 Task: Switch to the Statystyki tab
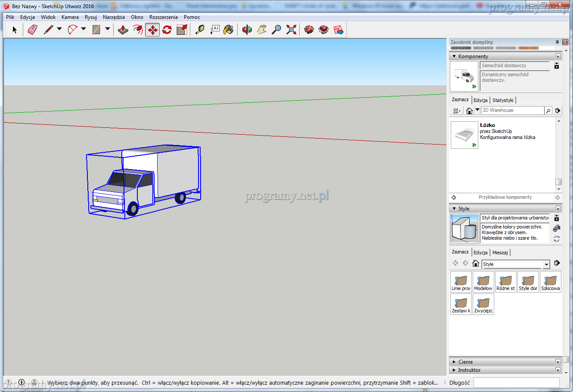[x=503, y=100]
